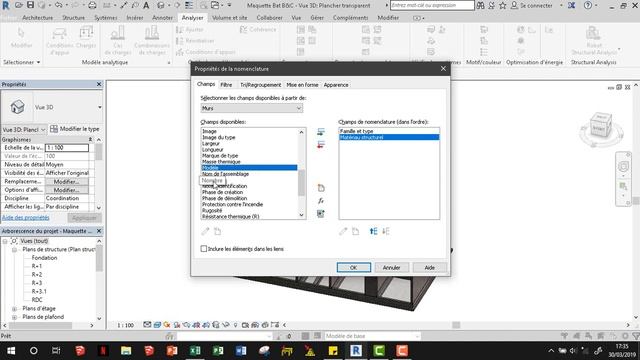Click delete icon under Champs disponibles list
The height and width of the screenshot is (360, 640).
pyautogui.click(x=218, y=231)
